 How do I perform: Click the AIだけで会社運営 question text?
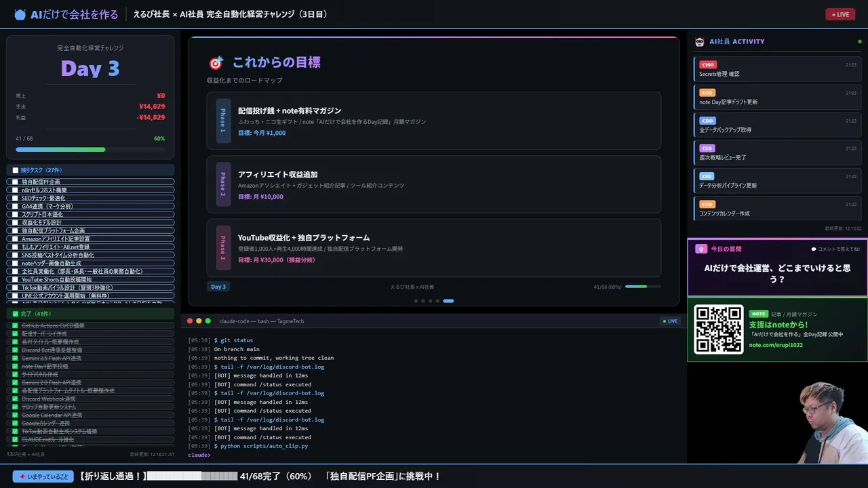pyautogui.click(x=777, y=273)
